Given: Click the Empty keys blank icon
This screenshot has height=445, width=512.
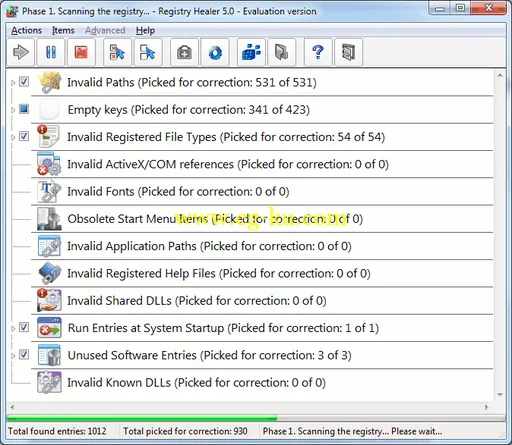Looking at the screenshot, I should pos(49,109).
